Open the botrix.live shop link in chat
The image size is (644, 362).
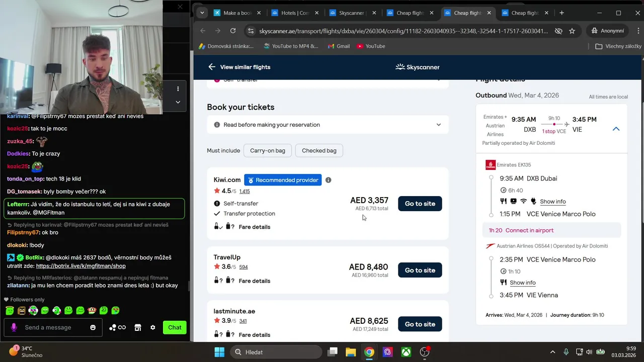point(81,266)
